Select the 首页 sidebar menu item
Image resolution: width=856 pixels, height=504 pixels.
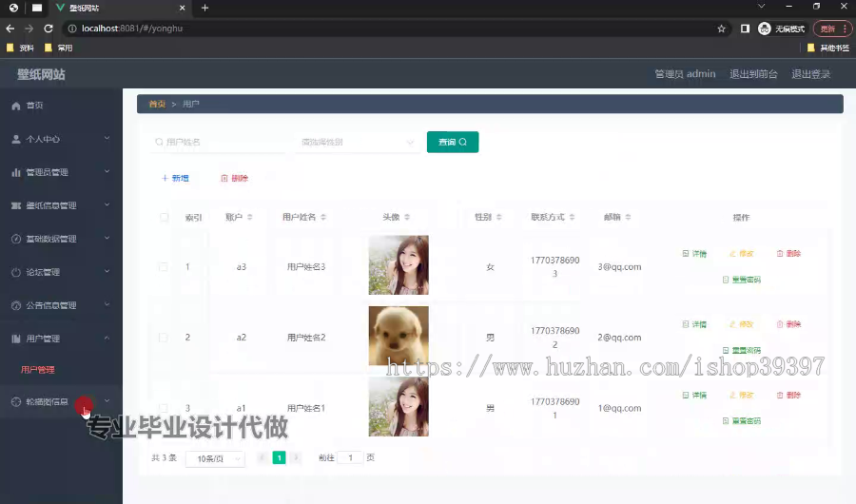point(61,106)
